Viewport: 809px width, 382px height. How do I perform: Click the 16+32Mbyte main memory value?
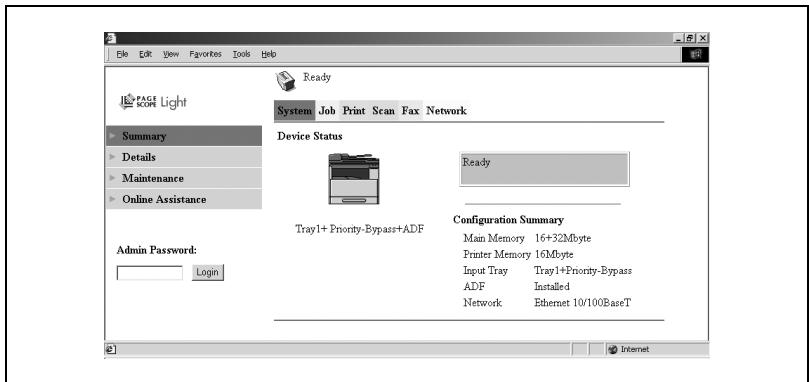point(563,238)
